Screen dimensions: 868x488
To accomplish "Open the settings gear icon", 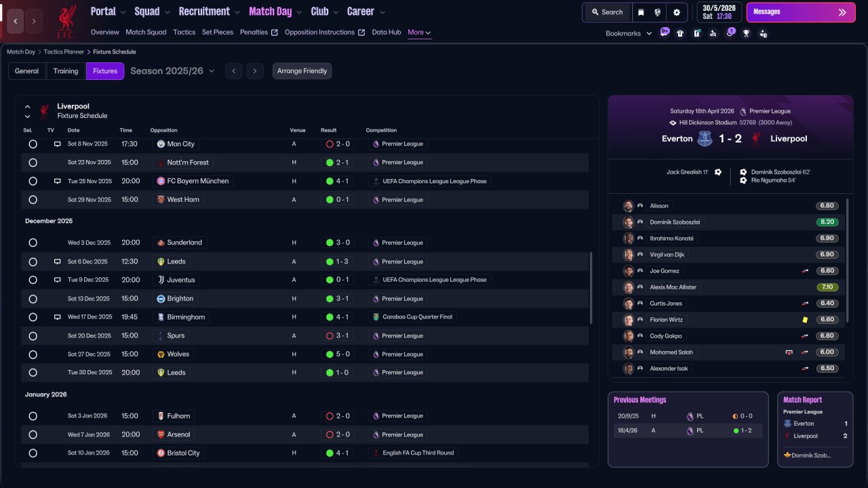I will click(676, 12).
